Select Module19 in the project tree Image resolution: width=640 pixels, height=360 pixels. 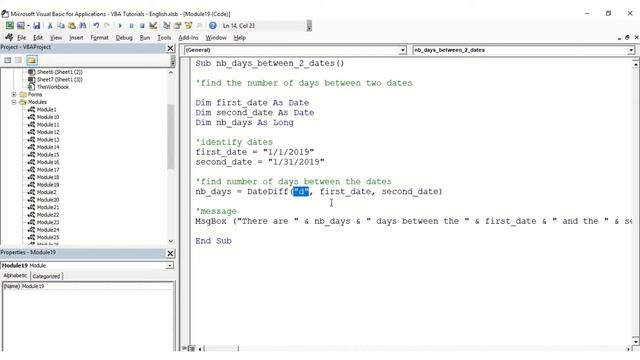[48, 185]
